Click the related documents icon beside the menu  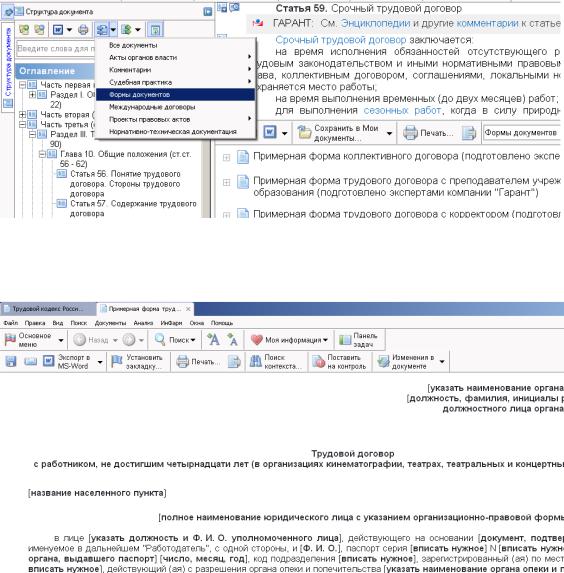pyautogui.click(x=102, y=29)
